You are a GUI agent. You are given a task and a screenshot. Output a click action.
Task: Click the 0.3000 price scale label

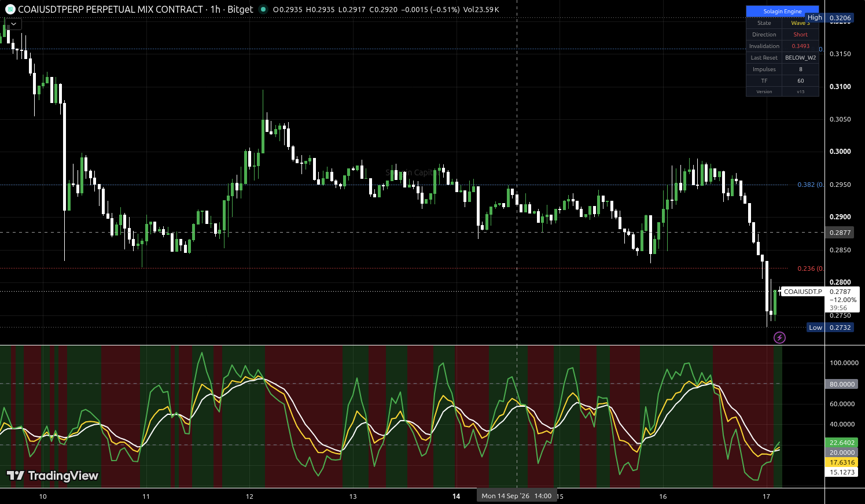(840, 152)
